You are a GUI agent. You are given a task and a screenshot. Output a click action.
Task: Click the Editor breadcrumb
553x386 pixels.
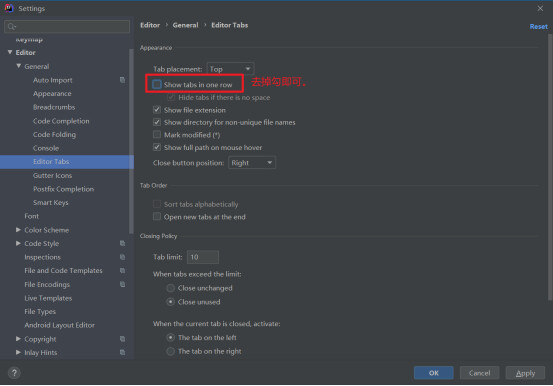click(150, 25)
